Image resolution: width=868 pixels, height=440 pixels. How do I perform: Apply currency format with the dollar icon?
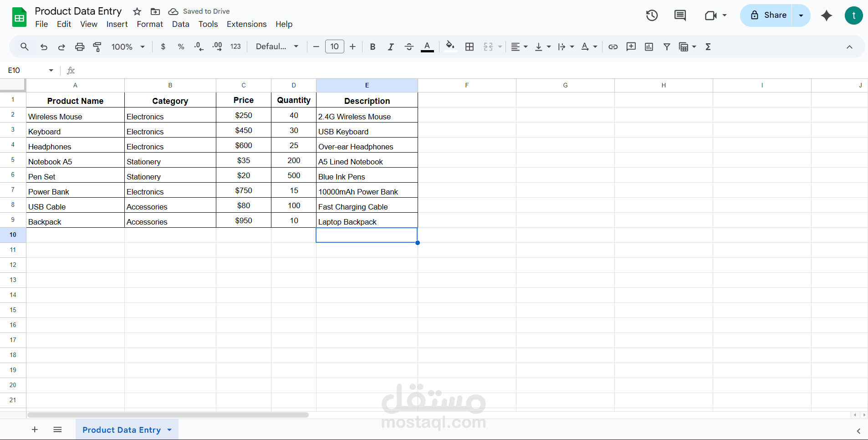pos(163,46)
